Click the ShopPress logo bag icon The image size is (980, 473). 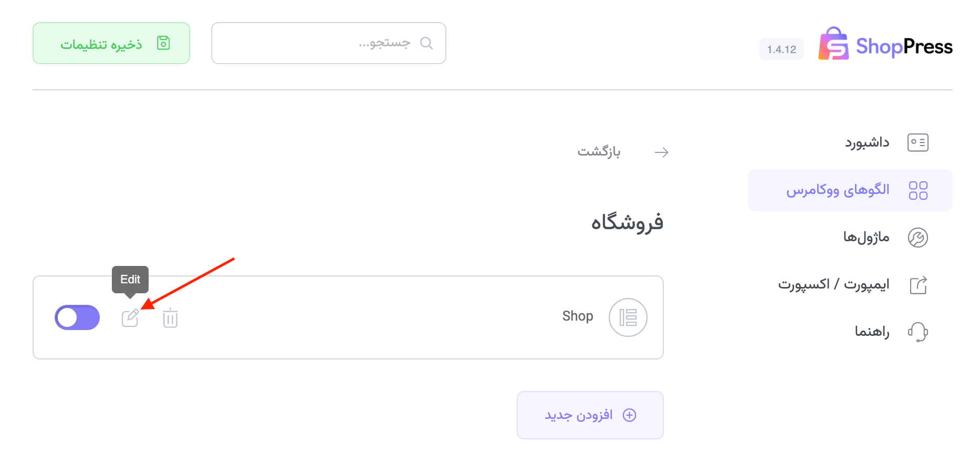(833, 44)
